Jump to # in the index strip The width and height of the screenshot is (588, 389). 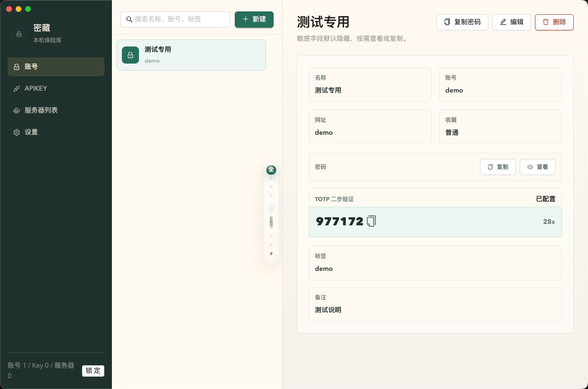271,253
